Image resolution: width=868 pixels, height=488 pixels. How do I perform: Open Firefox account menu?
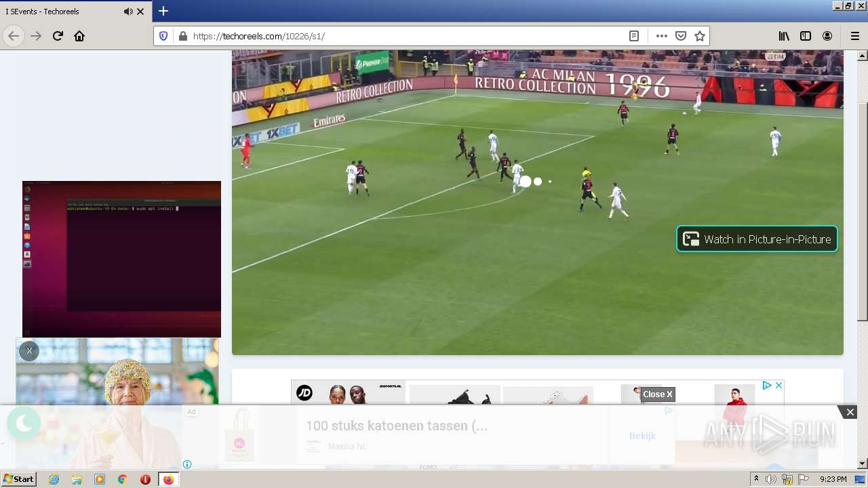coord(827,36)
